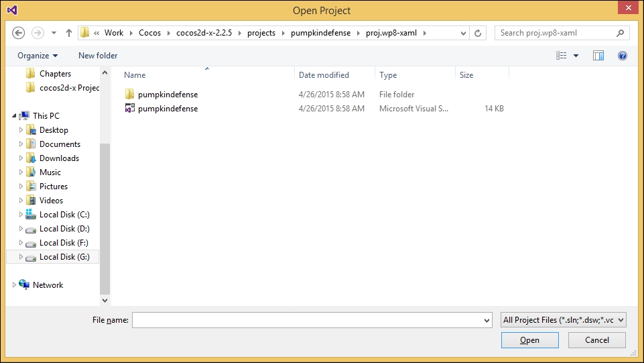Click Work in the address breadcrumb
The height and width of the screenshot is (363, 644).
click(114, 33)
